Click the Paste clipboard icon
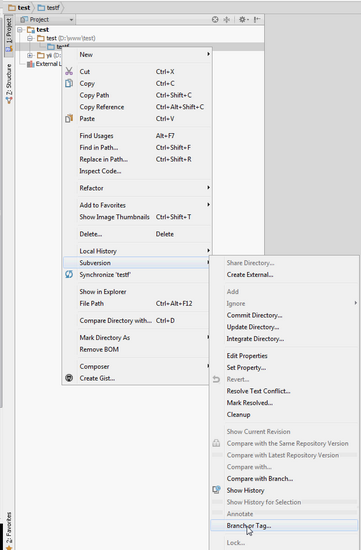 (69, 119)
